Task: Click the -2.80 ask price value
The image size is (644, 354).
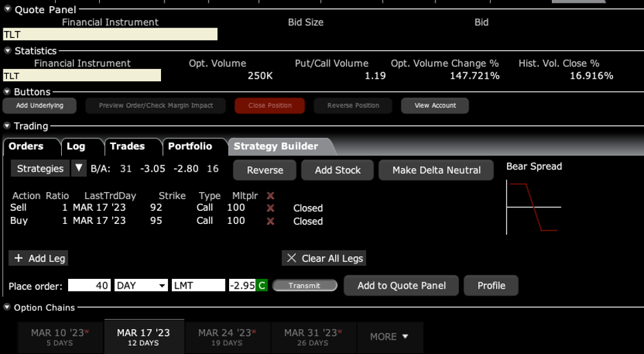Action: pos(186,169)
